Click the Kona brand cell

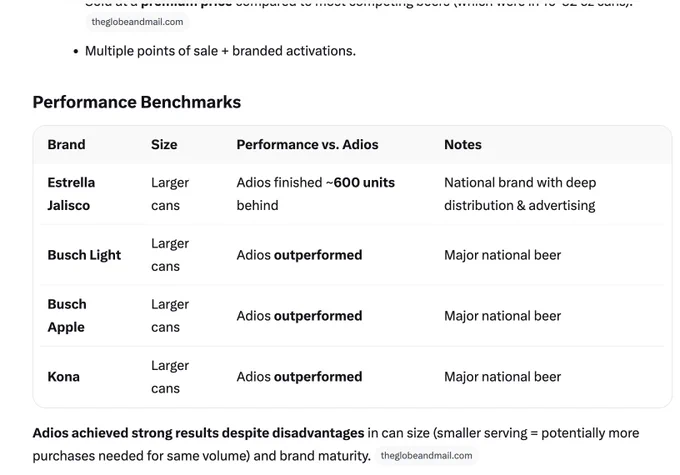coord(63,377)
